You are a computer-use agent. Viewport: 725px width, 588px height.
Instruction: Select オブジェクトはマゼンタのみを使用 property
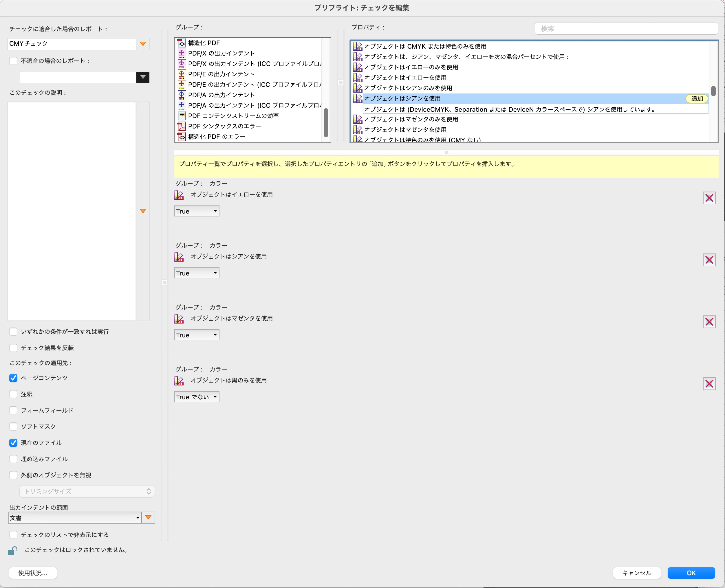pos(411,119)
